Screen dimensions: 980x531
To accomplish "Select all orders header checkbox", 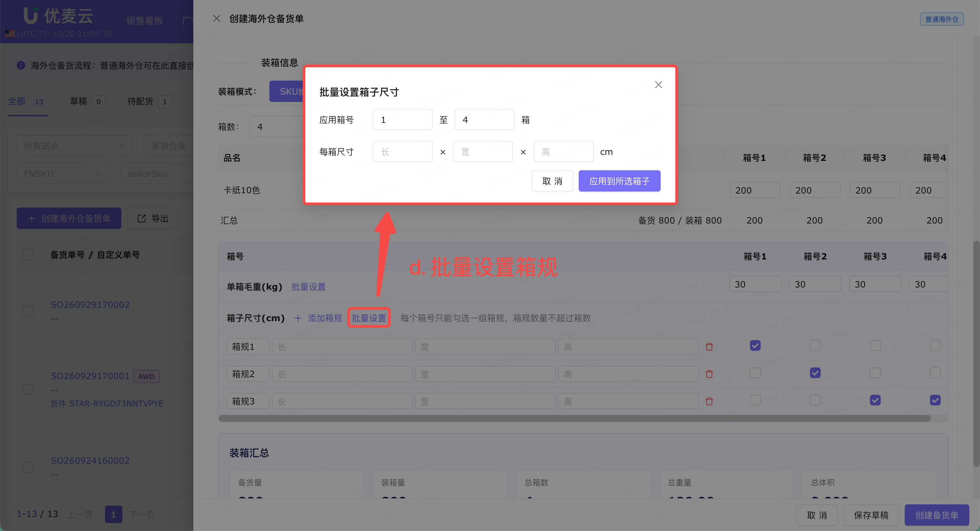I will pyautogui.click(x=28, y=254).
